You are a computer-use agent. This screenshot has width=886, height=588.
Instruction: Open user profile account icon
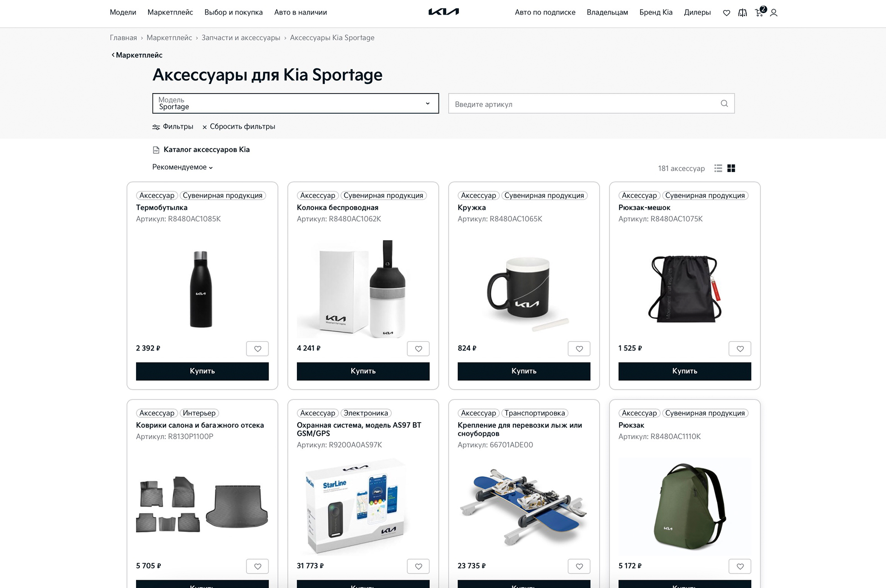[x=774, y=13]
